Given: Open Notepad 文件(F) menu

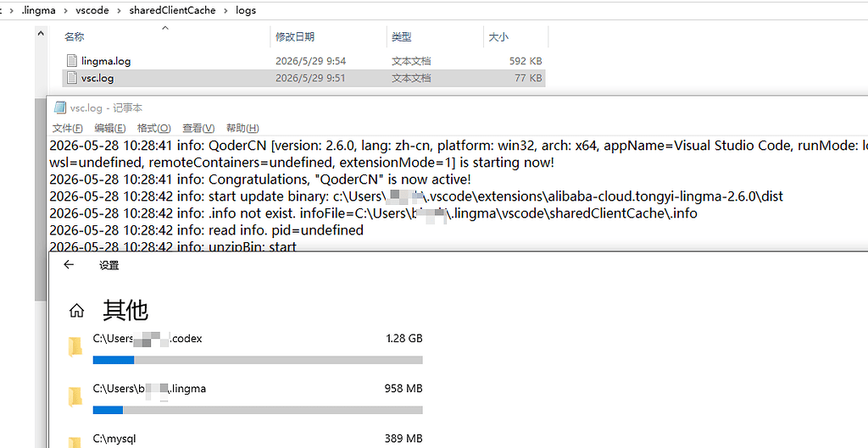Looking at the screenshot, I should pyautogui.click(x=68, y=129).
